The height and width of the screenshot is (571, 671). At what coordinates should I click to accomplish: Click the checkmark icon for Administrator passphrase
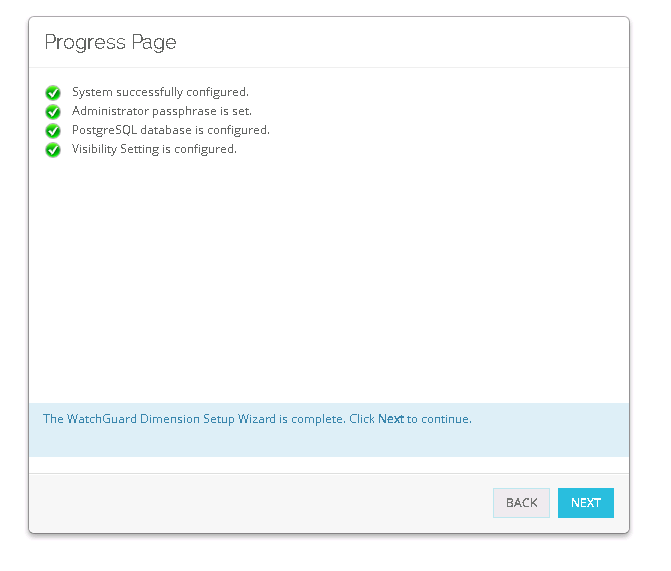(53, 112)
